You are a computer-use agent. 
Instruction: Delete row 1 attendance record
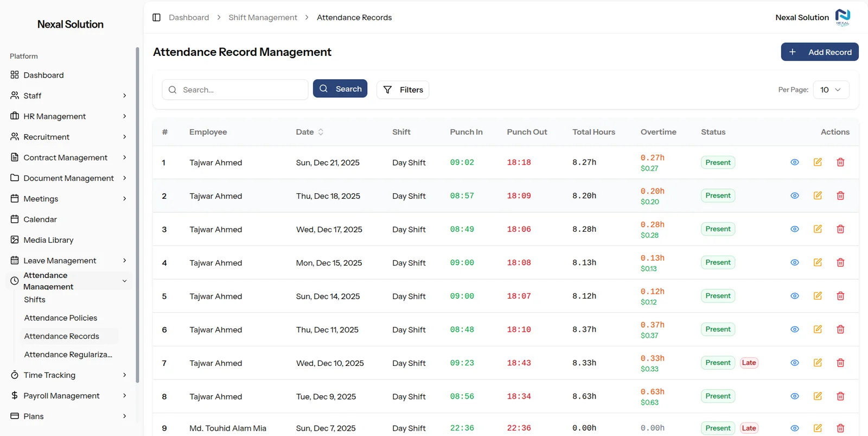[840, 162]
